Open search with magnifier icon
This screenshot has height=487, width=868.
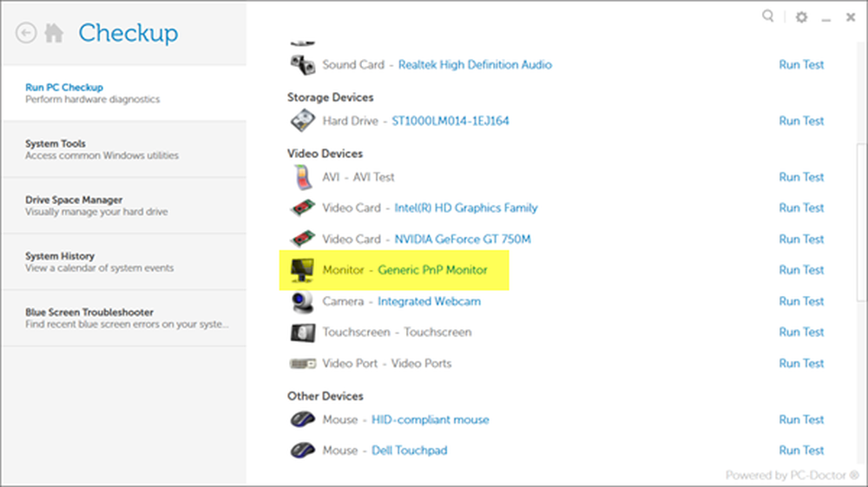768,16
